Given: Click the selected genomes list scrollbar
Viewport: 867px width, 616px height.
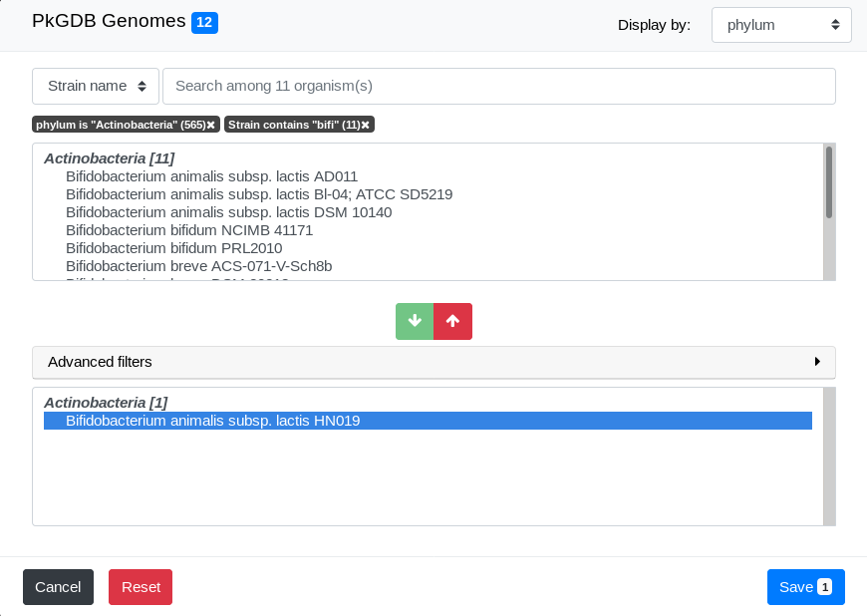Looking at the screenshot, I should coord(829,457).
